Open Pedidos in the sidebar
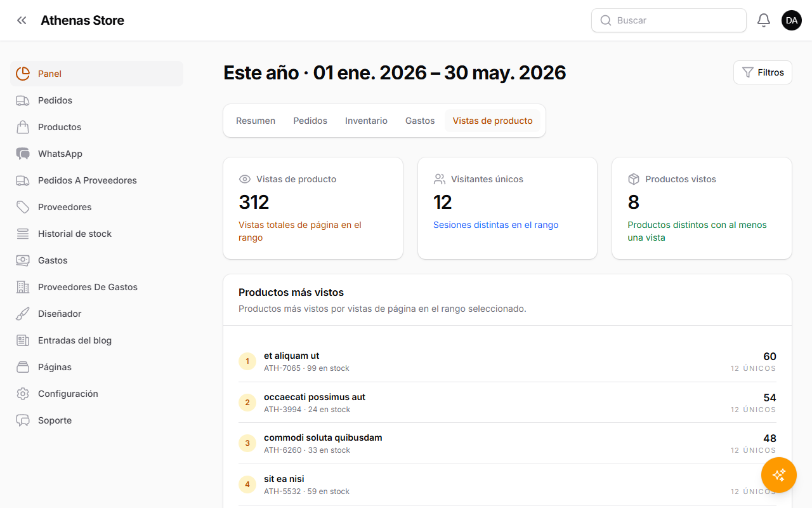The image size is (812, 508). (x=97, y=100)
